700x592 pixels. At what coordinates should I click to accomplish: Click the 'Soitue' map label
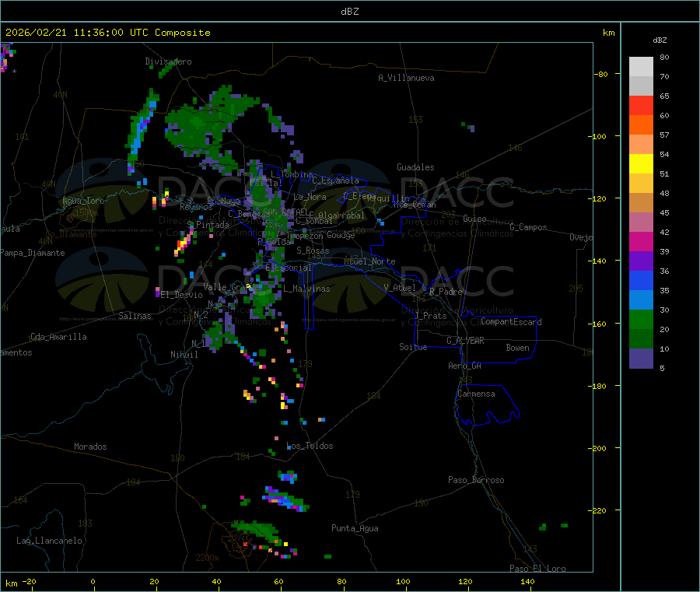pyautogui.click(x=413, y=347)
